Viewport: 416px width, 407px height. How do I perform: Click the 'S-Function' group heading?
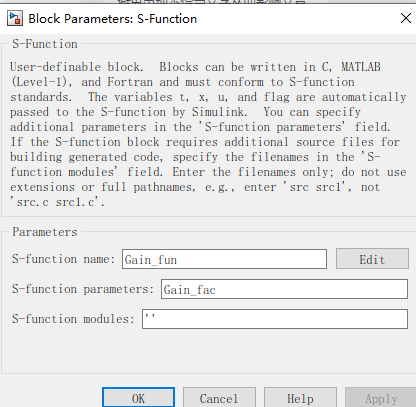point(45,44)
